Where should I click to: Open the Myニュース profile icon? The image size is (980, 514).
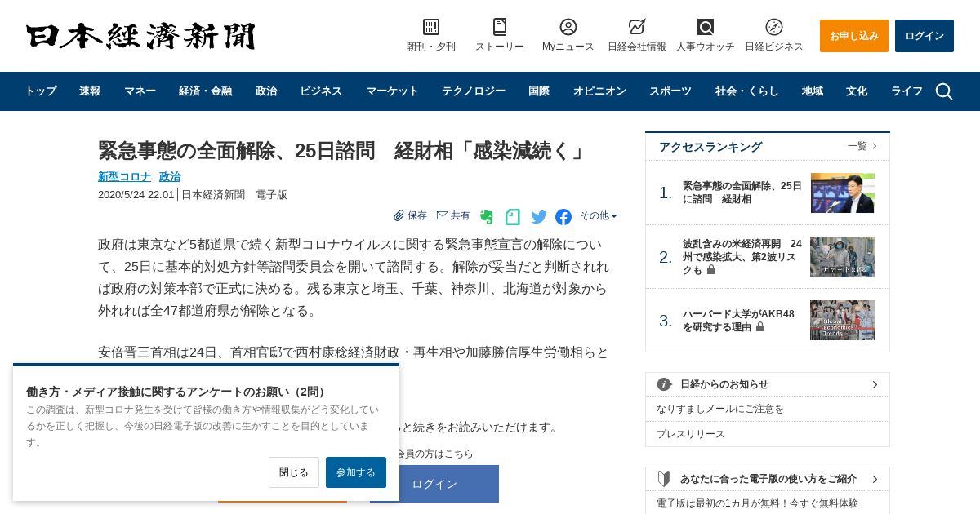568,27
